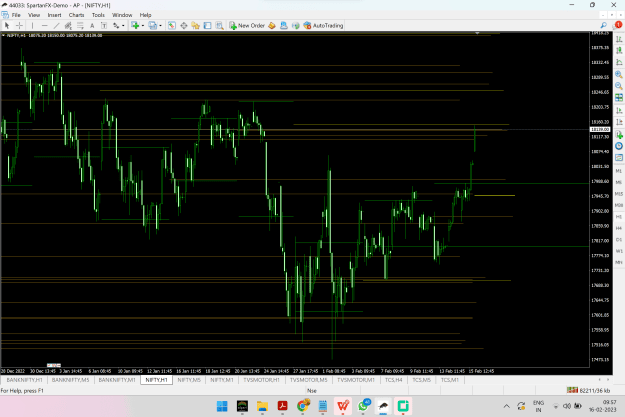The height and width of the screenshot is (417, 625).
Task: Click the connection status 82211/36 kb
Action: [x=589, y=390]
